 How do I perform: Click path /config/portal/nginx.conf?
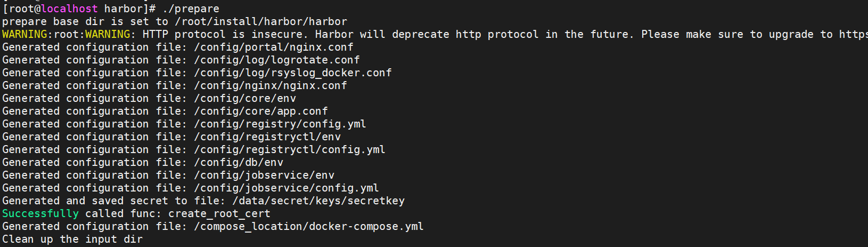click(274, 47)
